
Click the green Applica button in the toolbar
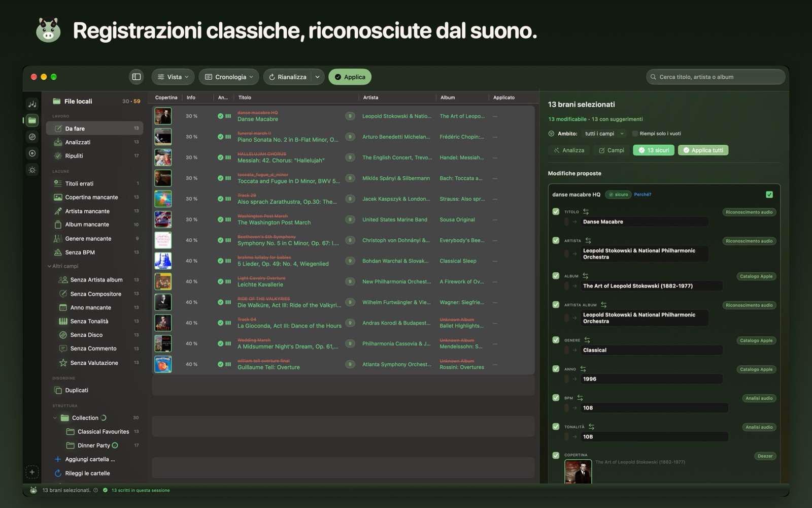(350, 77)
